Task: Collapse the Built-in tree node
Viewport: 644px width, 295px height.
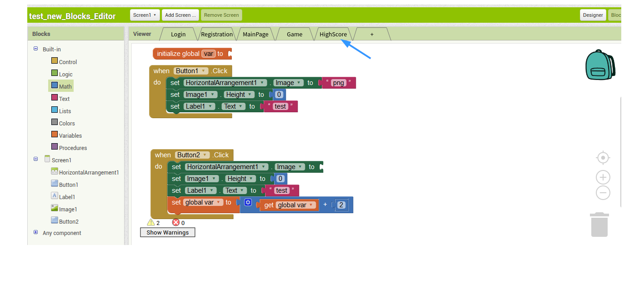Action: (x=35, y=48)
